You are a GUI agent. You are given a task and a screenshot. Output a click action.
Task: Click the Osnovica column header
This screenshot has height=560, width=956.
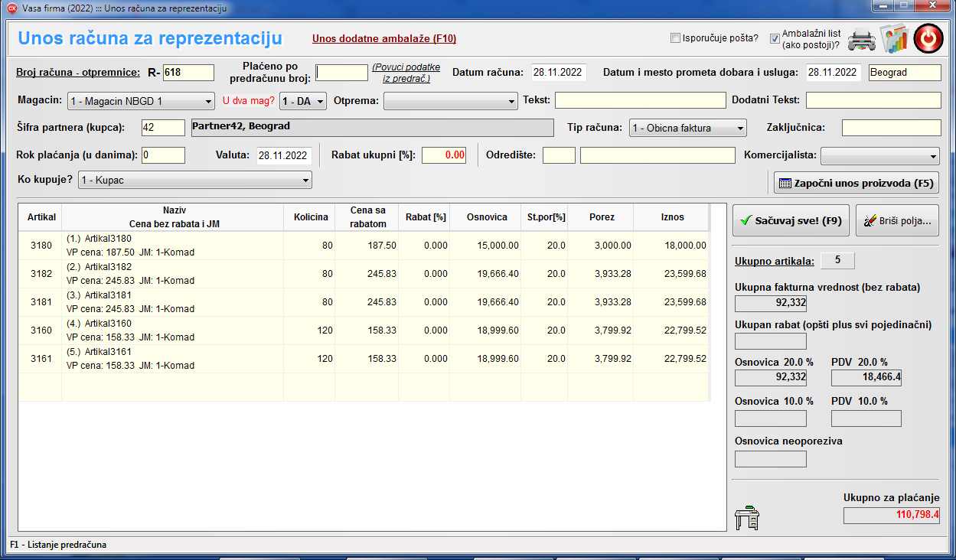point(486,217)
